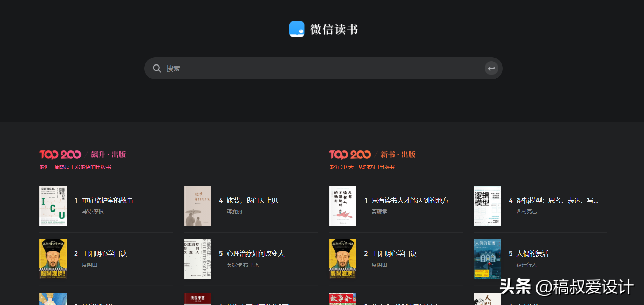Click the WeRead blue book logo icon

coord(297,29)
